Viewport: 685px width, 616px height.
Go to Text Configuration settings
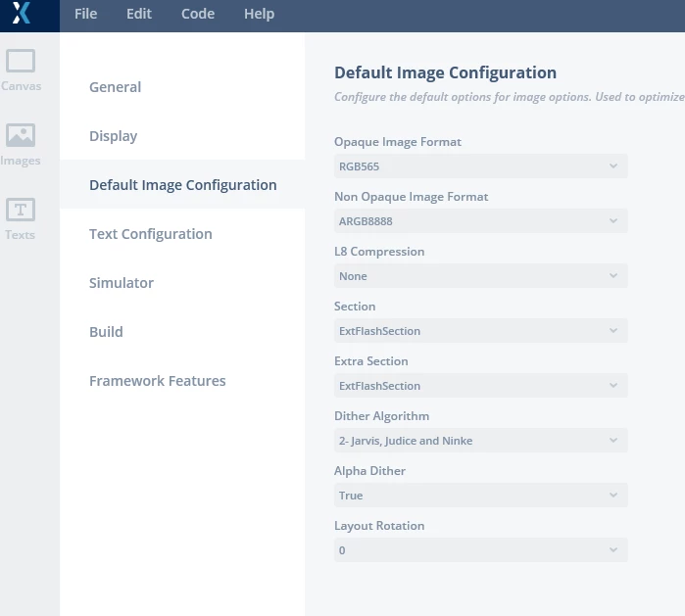point(151,234)
